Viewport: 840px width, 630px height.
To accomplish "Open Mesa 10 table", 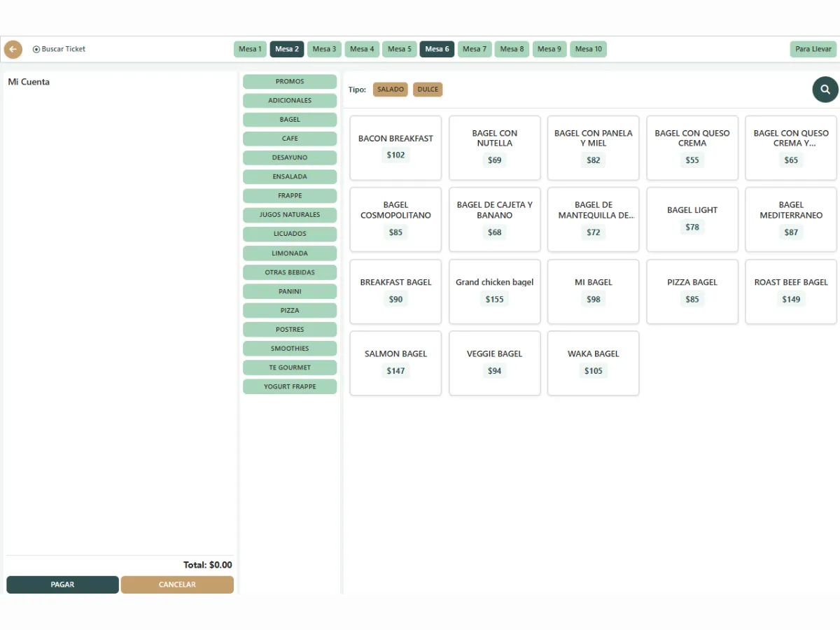I will click(588, 49).
